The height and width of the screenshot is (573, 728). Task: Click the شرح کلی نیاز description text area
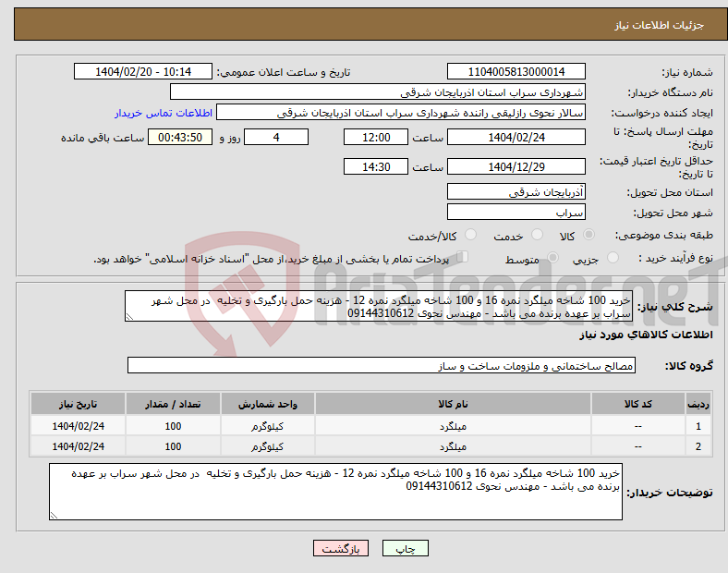click(379, 307)
